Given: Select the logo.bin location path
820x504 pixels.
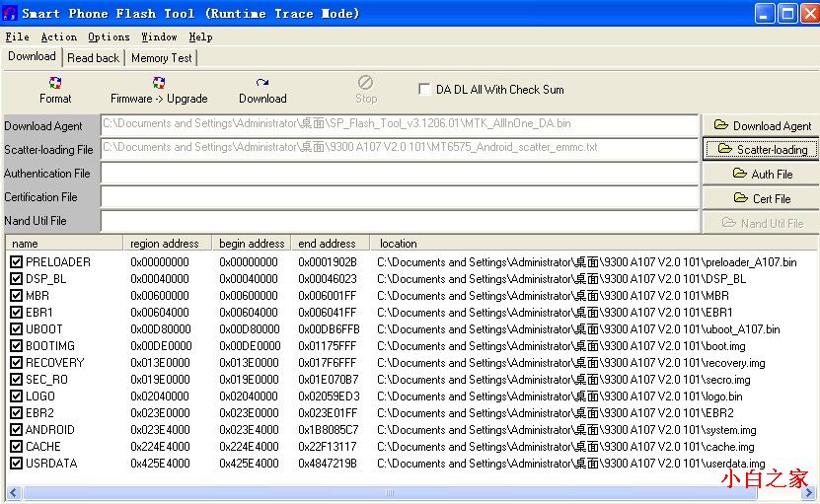Looking at the screenshot, I should click(559, 396).
